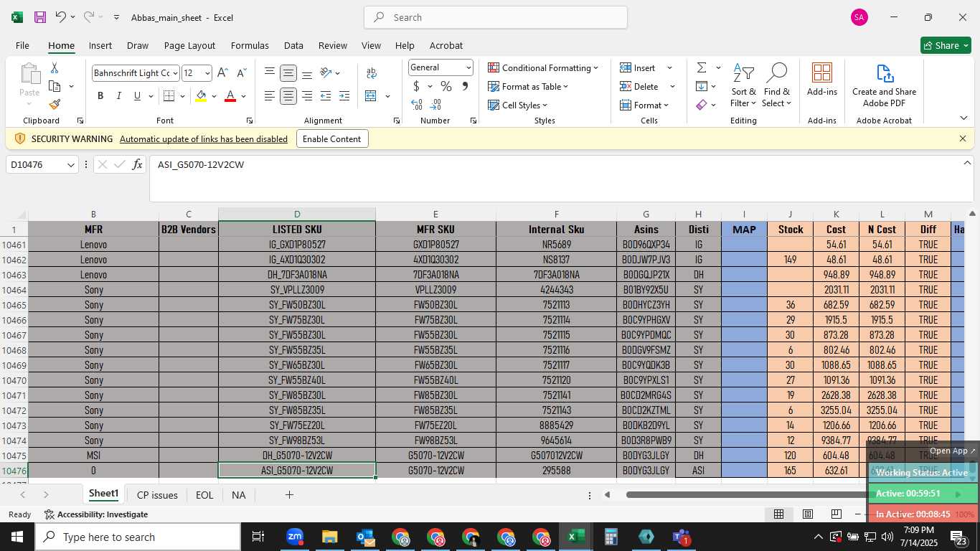Click Automatic update of links disabled link

(x=204, y=138)
